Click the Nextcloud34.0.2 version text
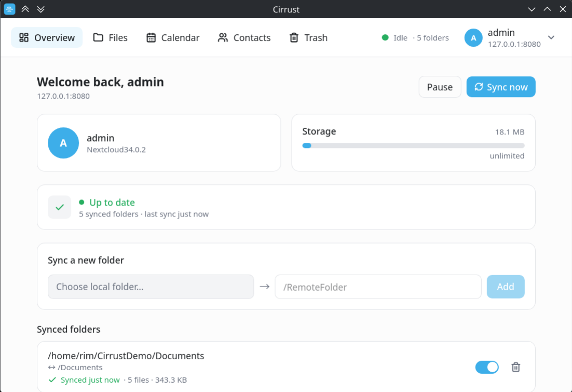 click(116, 150)
